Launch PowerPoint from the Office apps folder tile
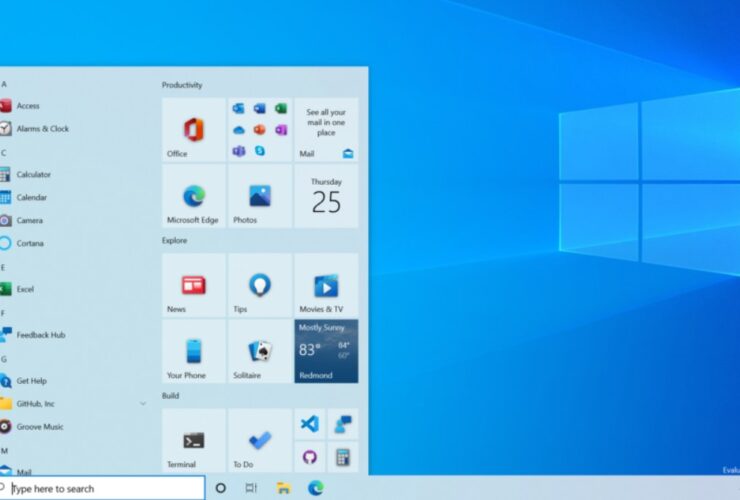This screenshot has width=740, height=500. [x=260, y=130]
